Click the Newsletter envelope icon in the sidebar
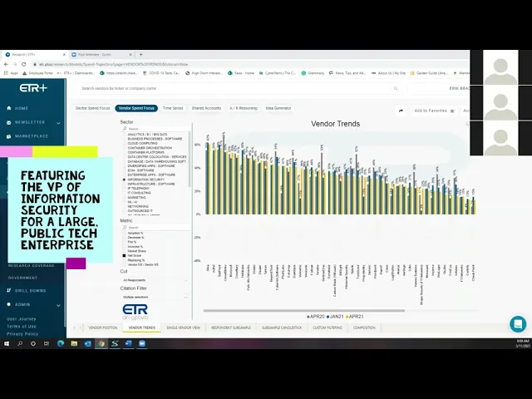This screenshot has width=532, height=399. (x=9, y=122)
